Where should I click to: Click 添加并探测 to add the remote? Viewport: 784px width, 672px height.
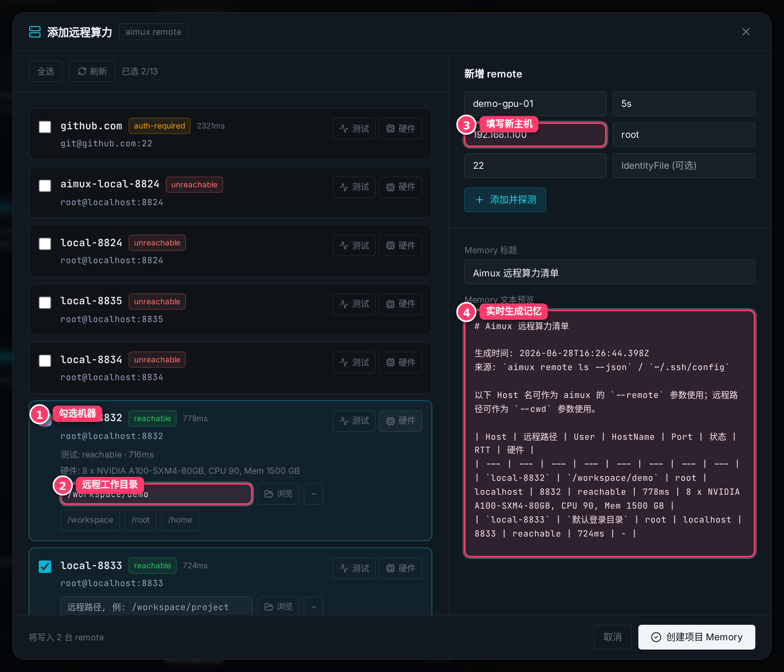click(x=505, y=200)
